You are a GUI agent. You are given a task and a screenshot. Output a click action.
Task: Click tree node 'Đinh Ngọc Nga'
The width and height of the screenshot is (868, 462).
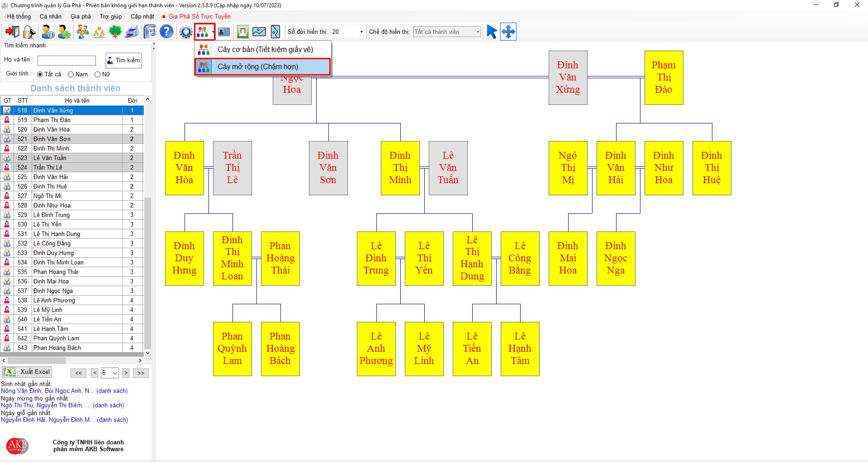(x=616, y=259)
